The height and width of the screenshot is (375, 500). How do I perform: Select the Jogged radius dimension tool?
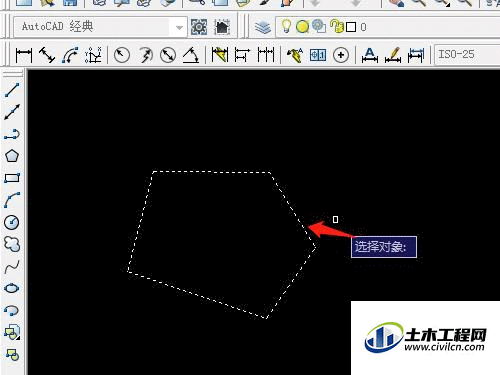145,55
